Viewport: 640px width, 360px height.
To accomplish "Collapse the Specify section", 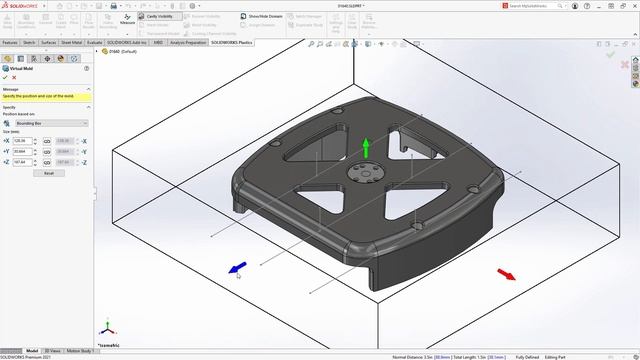I will 89,107.
